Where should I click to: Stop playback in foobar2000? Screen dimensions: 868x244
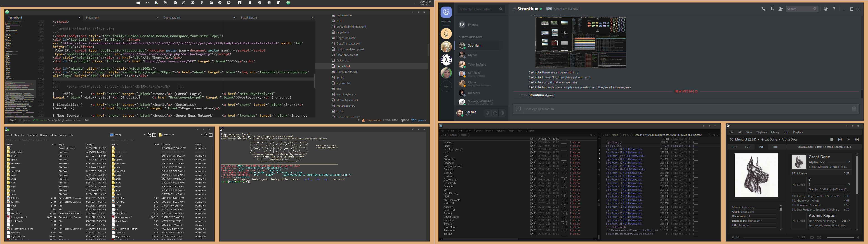(x=832, y=140)
